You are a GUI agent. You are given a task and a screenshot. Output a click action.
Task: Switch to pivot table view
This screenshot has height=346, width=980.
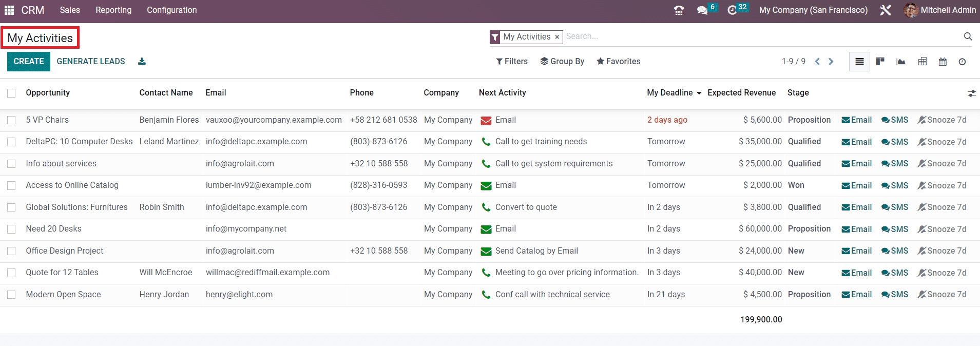pos(922,62)
